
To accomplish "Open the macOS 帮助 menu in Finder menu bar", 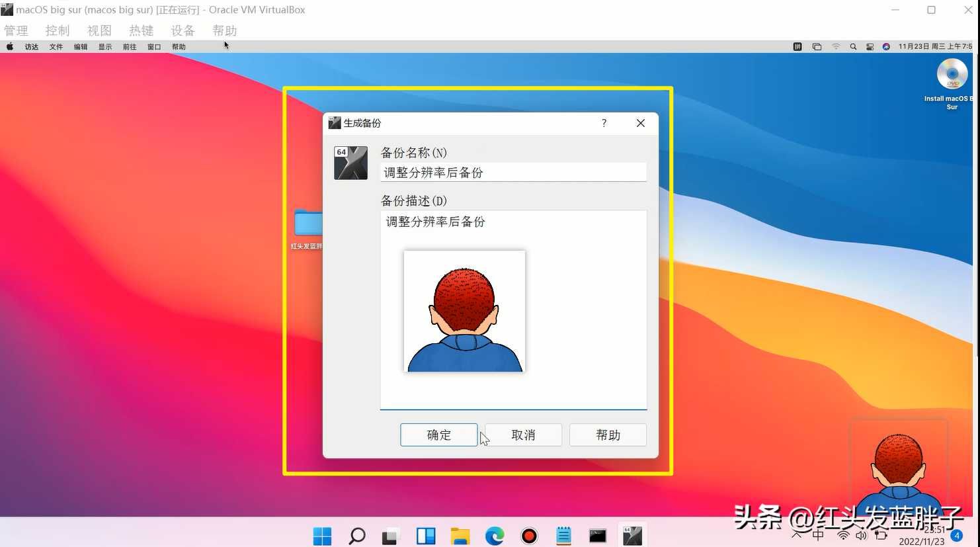I will pyautogui.click(x=179, y=47).
